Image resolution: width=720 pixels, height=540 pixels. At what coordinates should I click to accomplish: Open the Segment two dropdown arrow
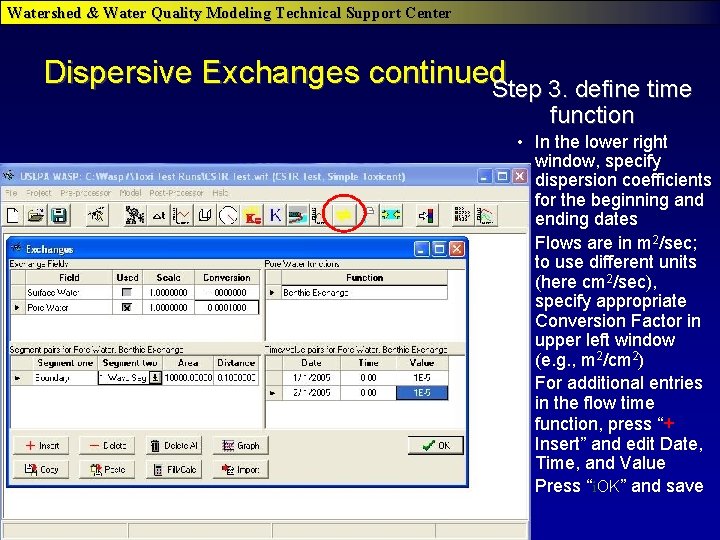click(x=156, y=377)
